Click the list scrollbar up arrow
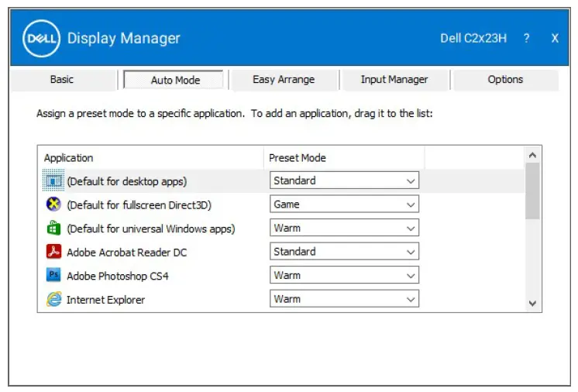 pos(532,155)
